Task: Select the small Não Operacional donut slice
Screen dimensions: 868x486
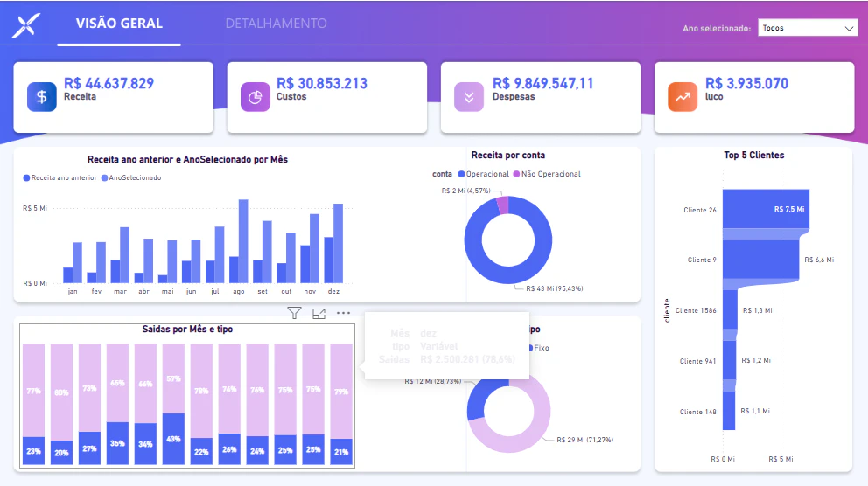Action: pyautogui.click(x=502, y=205)
